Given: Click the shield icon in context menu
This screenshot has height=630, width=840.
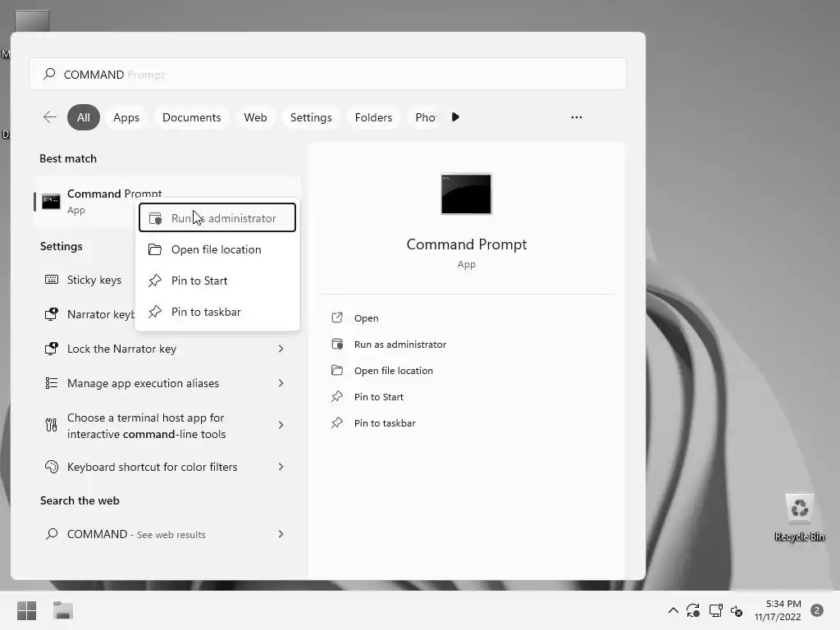Looking at the screenshot, I should click(x=155, y=218).
